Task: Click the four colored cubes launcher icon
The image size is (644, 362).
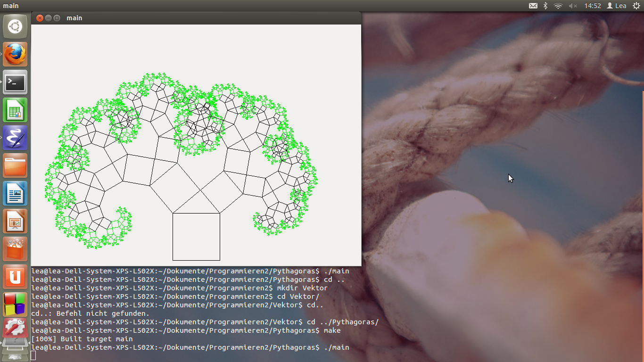Action: (x=15, y=304)
